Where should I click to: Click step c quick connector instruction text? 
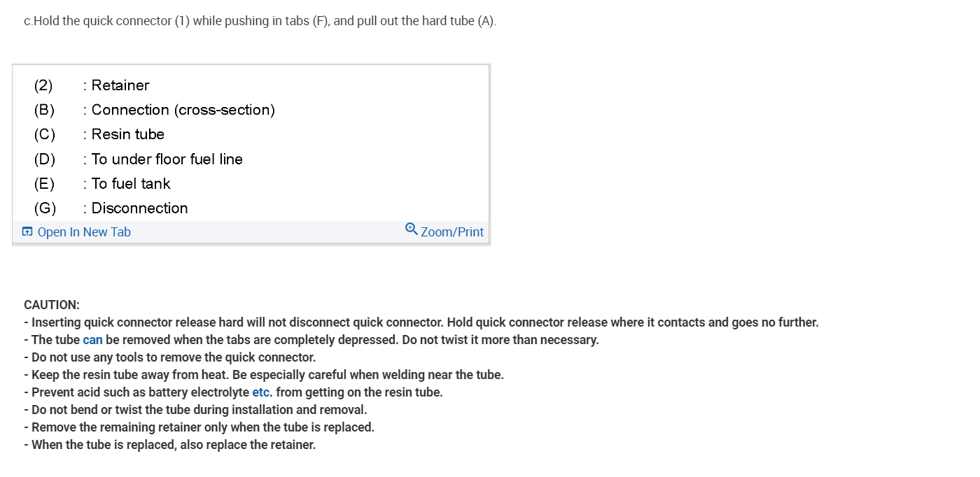[x=260, y=21]
